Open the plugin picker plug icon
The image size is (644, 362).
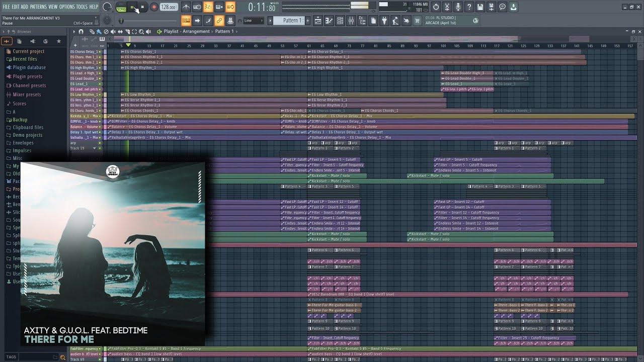pos(384,21)
